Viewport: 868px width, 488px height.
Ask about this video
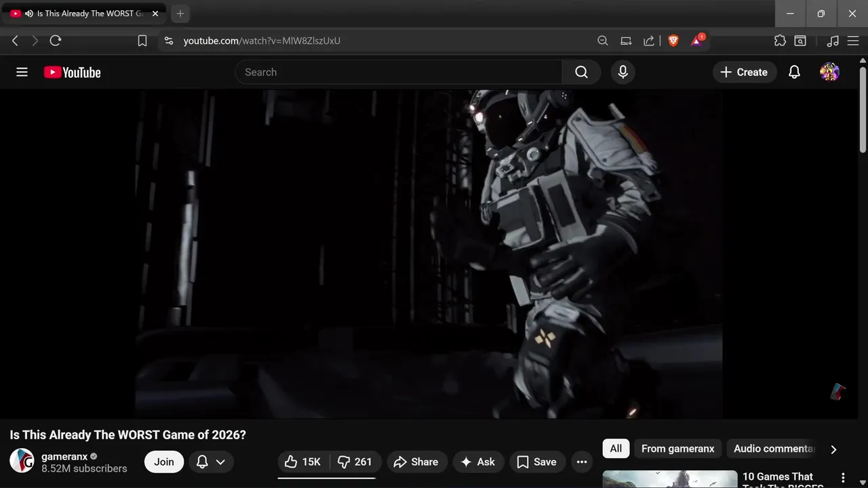[x=479, y=462]
